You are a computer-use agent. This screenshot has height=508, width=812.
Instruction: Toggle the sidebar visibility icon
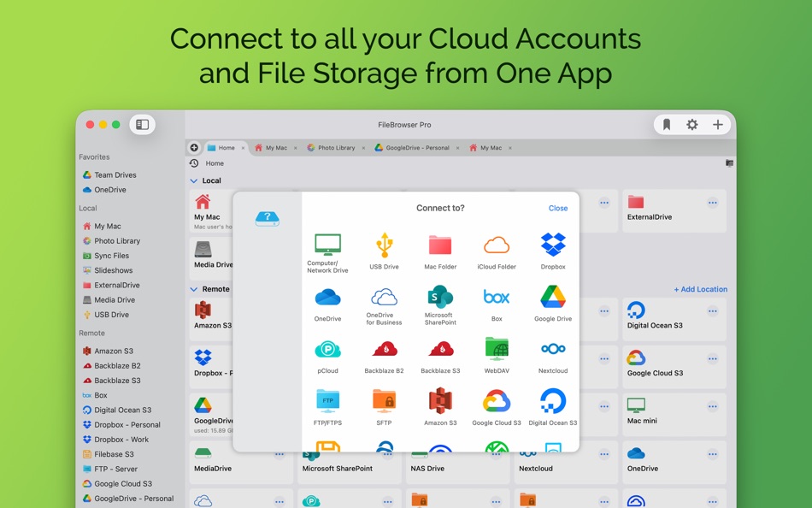(x=142, y=123)
